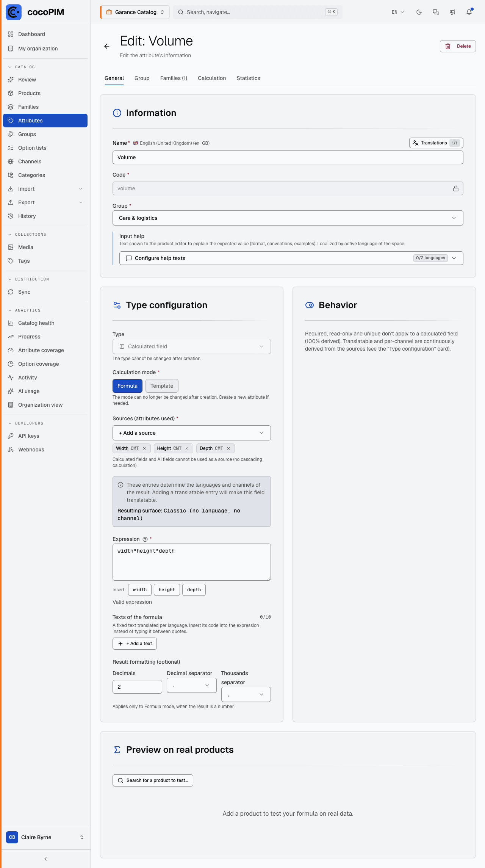Click the Delete button

[x=458, y=46]
